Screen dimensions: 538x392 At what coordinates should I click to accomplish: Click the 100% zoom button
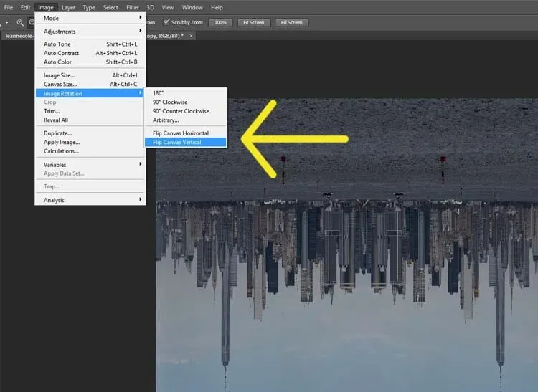[x=220, y=22]
